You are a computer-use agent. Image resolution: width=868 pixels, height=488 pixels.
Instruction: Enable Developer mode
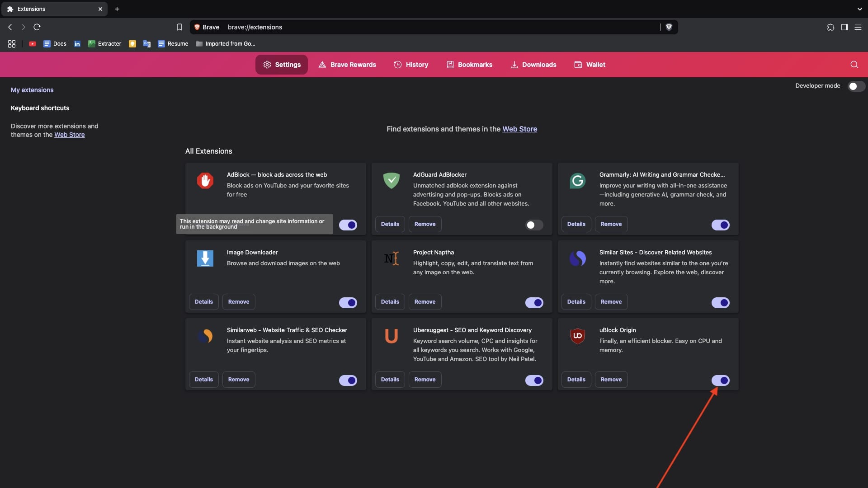[857, 86]
